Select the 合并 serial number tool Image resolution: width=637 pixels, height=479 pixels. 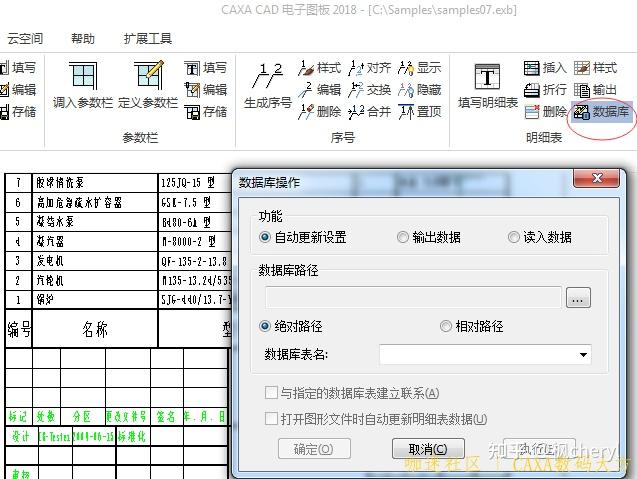(x=369, y=111)
